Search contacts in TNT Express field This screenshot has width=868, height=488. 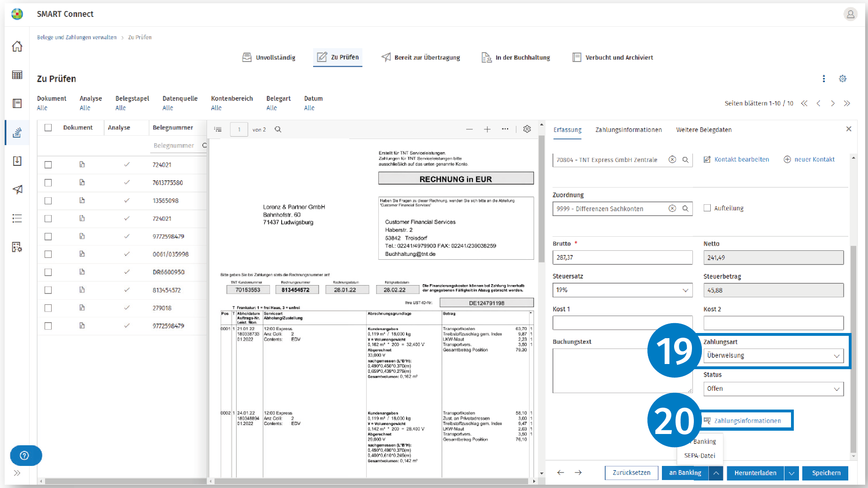(685, 160)
